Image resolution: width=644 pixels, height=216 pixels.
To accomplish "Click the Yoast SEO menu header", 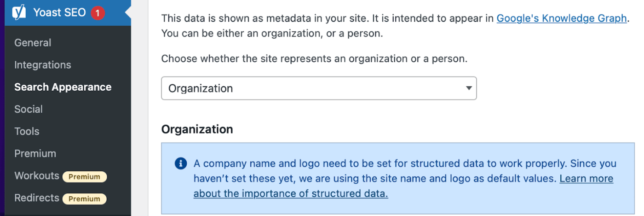I will pyautogui.click(x=59, y=12).
